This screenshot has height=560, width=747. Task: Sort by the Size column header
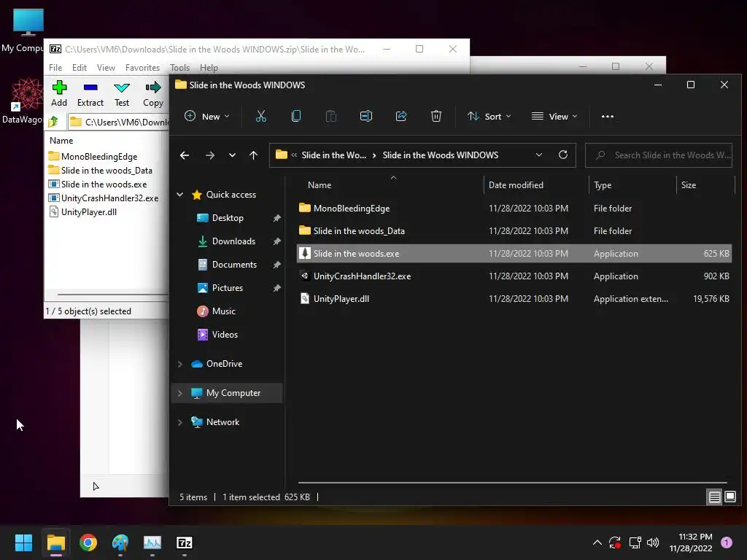point(705,184)
